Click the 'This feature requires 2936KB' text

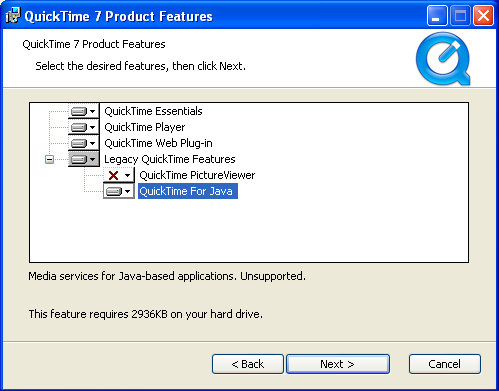click(x=146, y=314)
